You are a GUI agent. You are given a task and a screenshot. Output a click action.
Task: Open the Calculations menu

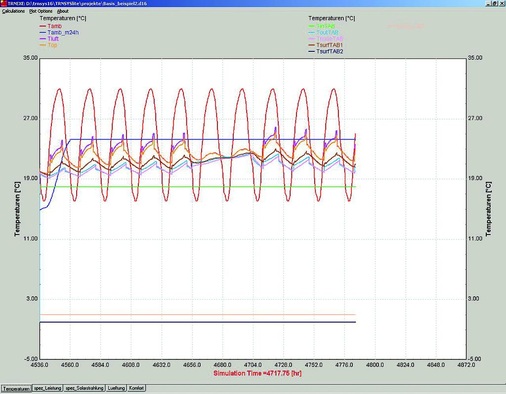tap(13, 11)
